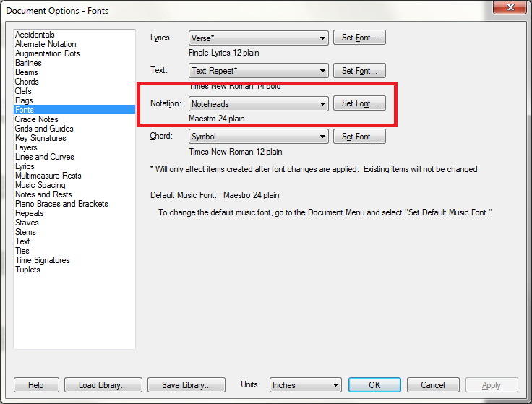Go to Piano Braces and Brackets options
Image resolution: width=532 pixels, height=404 pixels.
click(61, 204)
